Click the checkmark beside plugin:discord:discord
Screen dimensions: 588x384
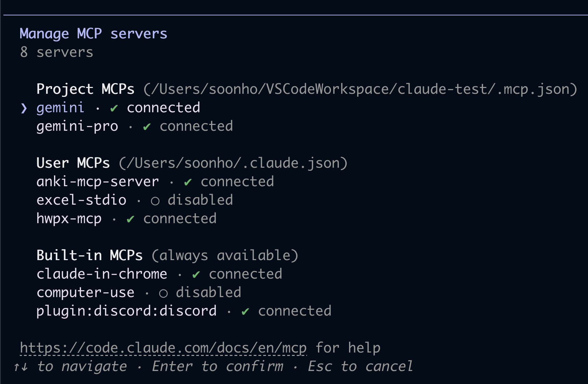click(245, 312)
